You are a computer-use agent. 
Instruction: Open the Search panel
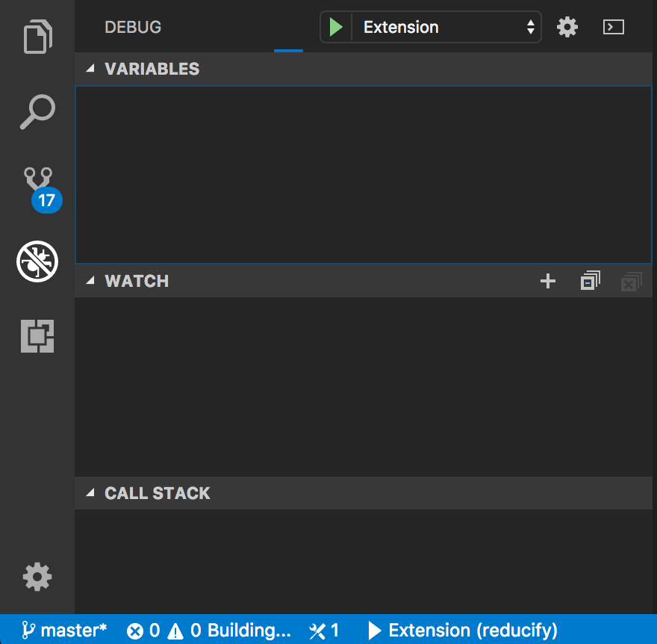[37, 111]
